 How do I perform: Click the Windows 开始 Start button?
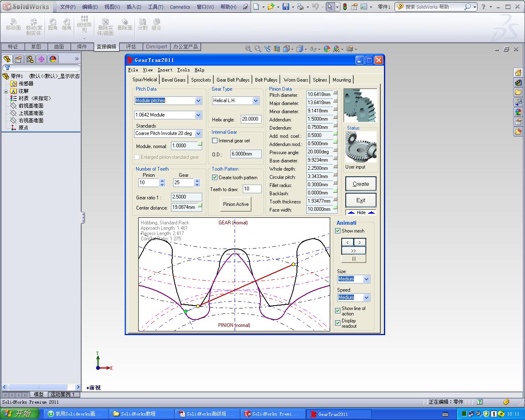tap(20, 414)
